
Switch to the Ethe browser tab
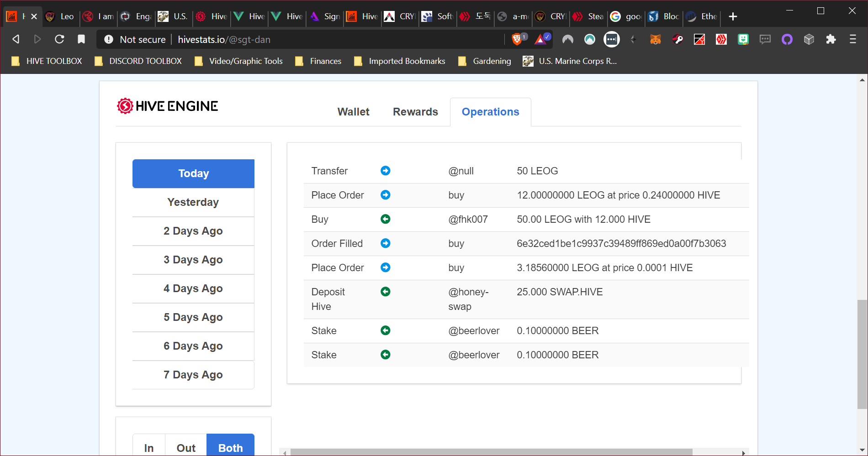pos(703,16)
